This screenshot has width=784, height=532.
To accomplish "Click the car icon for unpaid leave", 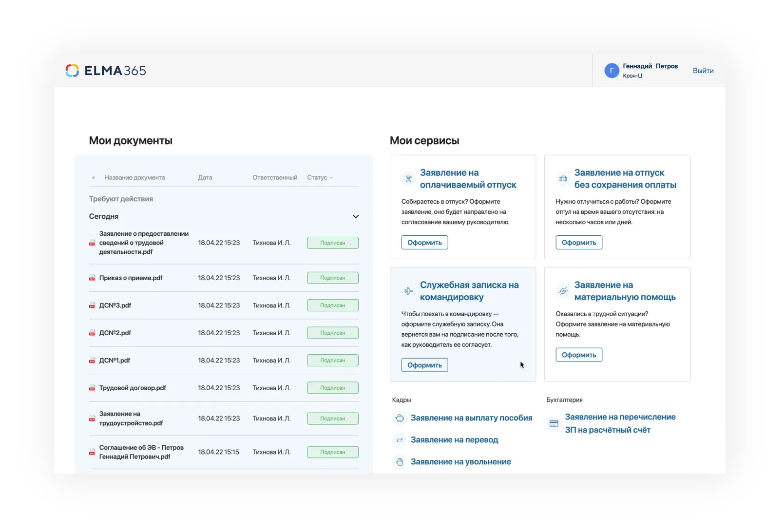I will pos(563,179).
